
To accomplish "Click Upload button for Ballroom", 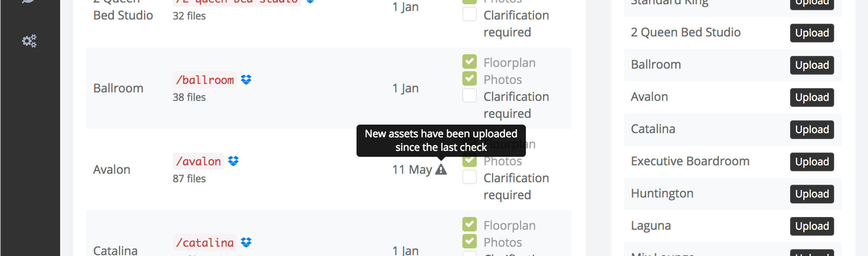I will (812, 65).
